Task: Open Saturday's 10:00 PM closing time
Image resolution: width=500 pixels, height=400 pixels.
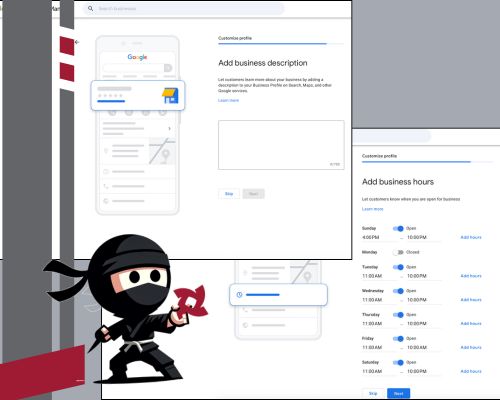Action: click(423, 371)
